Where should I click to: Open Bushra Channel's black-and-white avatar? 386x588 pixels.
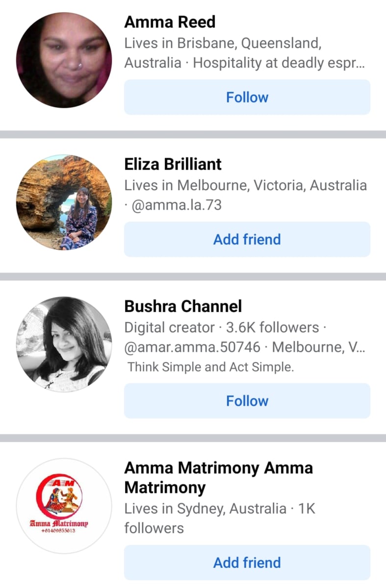point(64,344)
